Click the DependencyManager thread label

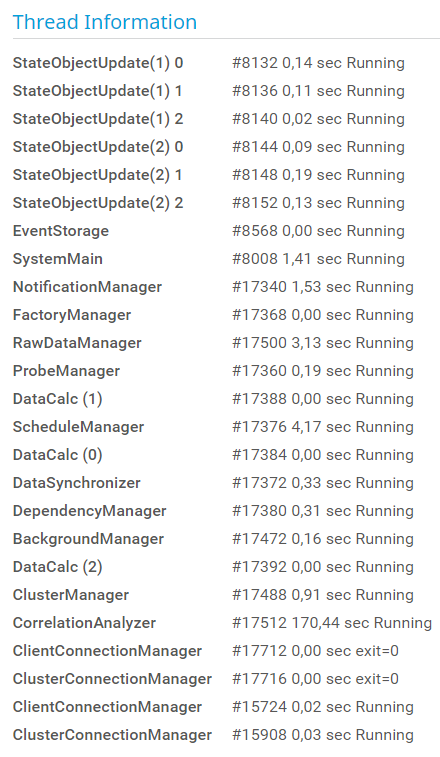coord(89,511)
